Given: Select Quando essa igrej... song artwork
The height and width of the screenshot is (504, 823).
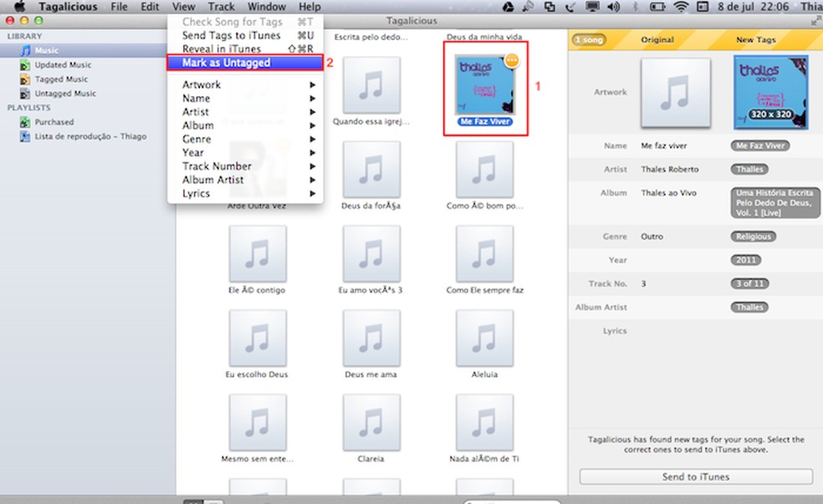Looking at the screenshot, I should click(x=371, y=85).
